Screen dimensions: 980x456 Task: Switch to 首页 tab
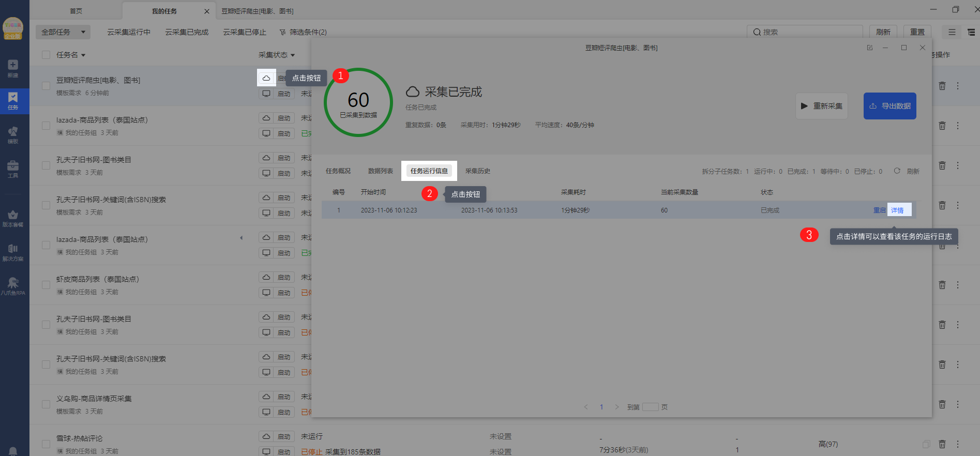point(76,11)
